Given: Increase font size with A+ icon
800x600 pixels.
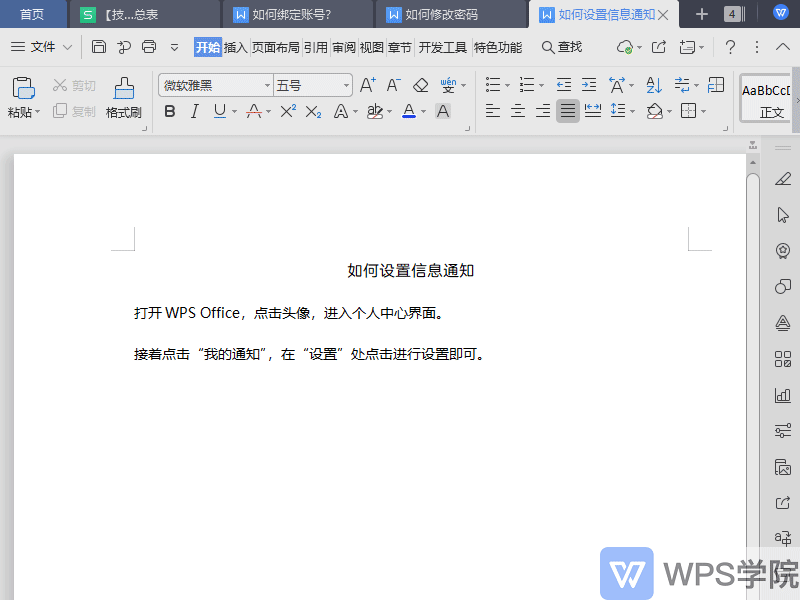Looking at the screenshot, I should click(367, 85).
